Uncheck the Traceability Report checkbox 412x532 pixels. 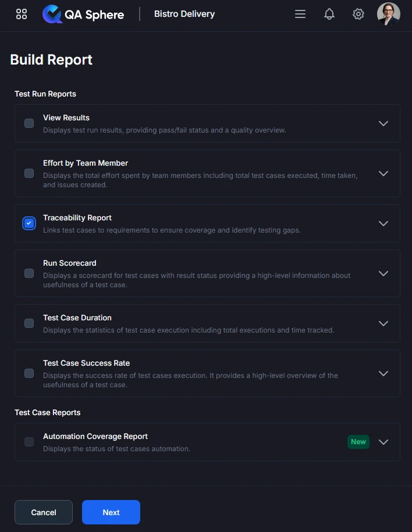pyautogui.click(x=29, y=223)
